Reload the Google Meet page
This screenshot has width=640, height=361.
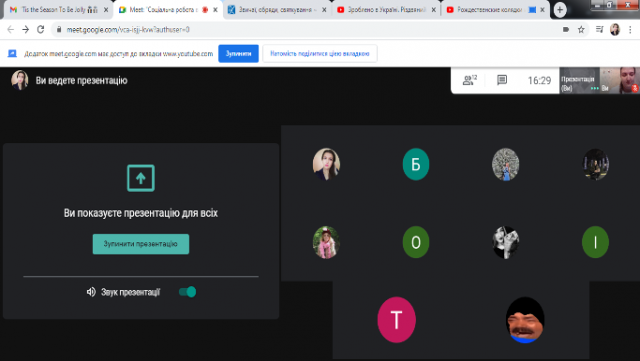point(40,29)
